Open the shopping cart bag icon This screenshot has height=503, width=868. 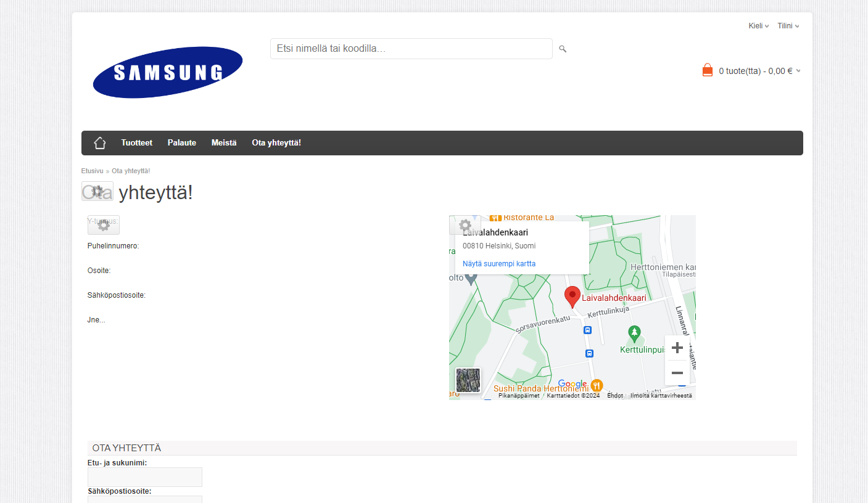pos(708,70)
